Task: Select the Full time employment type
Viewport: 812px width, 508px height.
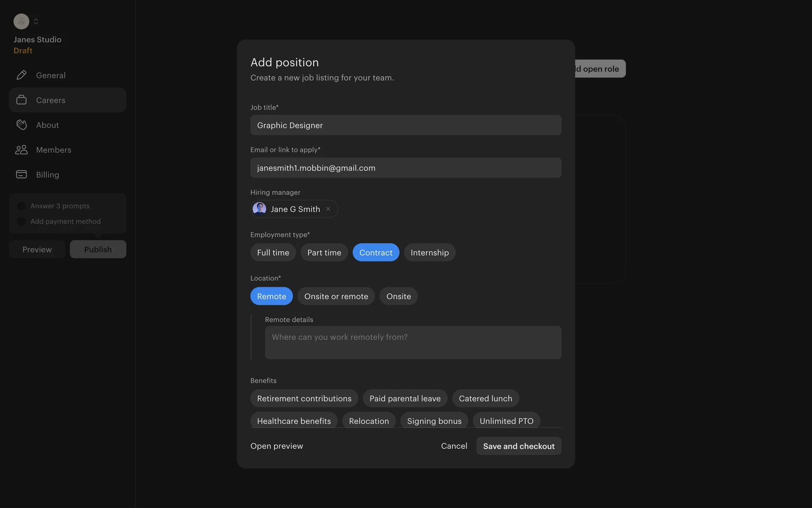Action: (273, 253)
